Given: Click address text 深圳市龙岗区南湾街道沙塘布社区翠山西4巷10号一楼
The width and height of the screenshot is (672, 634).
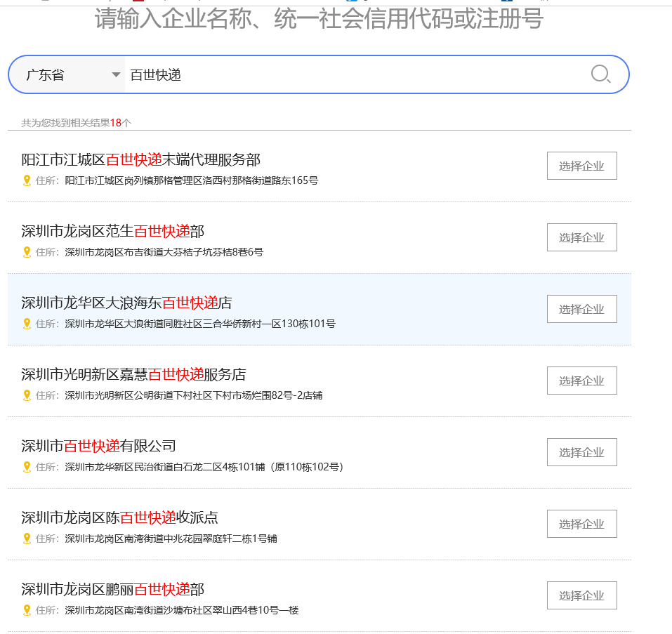Looking at the screenshot, I should tap(182, 610).
